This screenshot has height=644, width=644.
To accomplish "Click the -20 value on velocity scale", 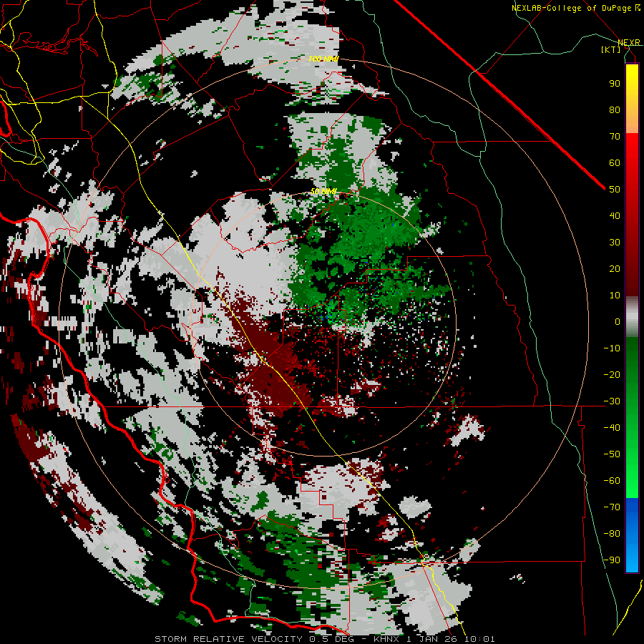I will tap(612, 374).
